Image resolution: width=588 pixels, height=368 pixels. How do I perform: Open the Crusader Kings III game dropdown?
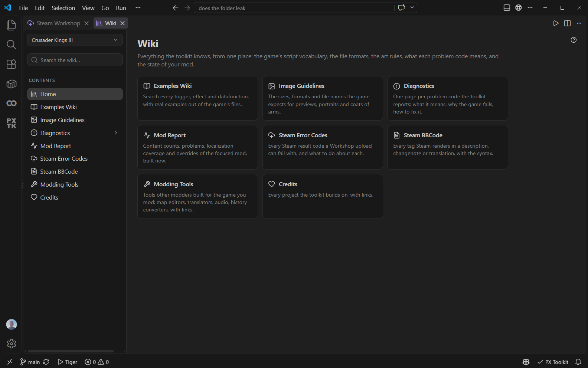pyautogui.click(x=75, y=40)
